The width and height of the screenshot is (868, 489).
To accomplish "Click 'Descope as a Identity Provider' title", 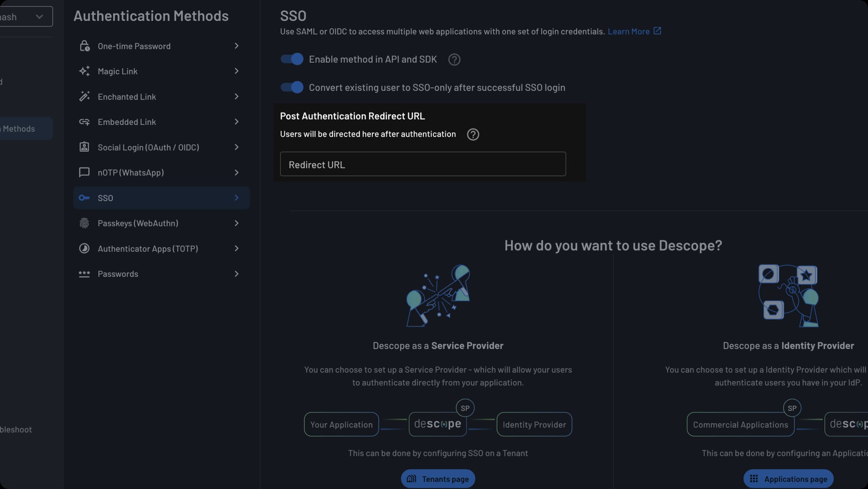I will point(789,345).
